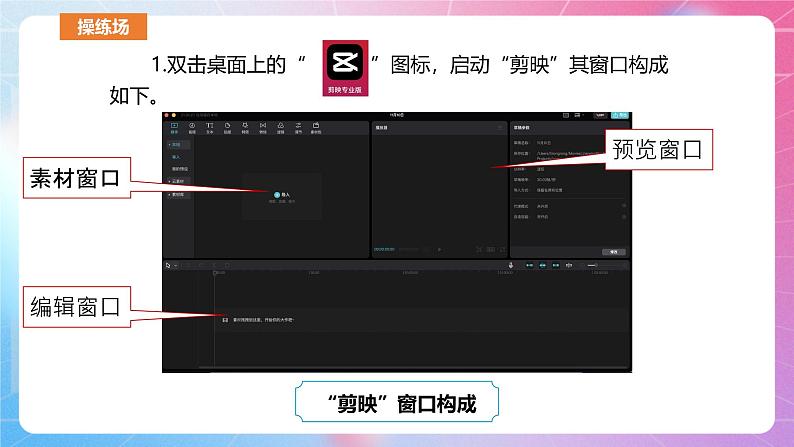
Task: Toggle the preview axis icon
Action: click(x=569, y=265)
